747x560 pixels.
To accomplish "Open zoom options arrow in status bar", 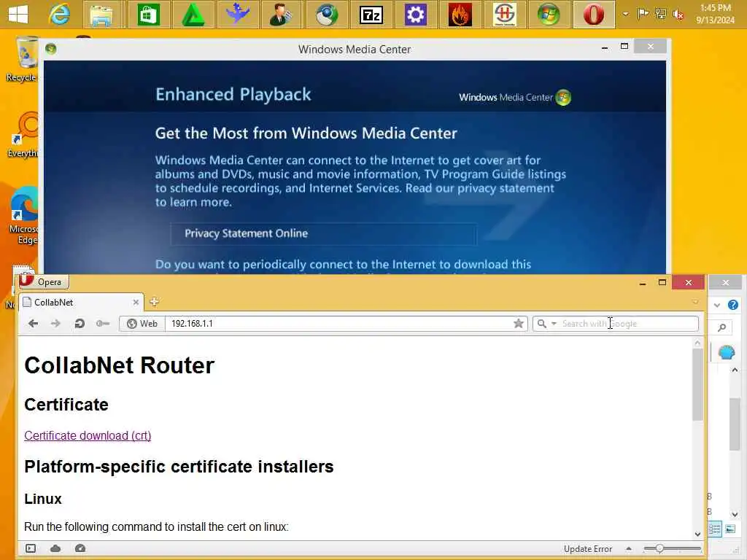I will click(628, 548).
